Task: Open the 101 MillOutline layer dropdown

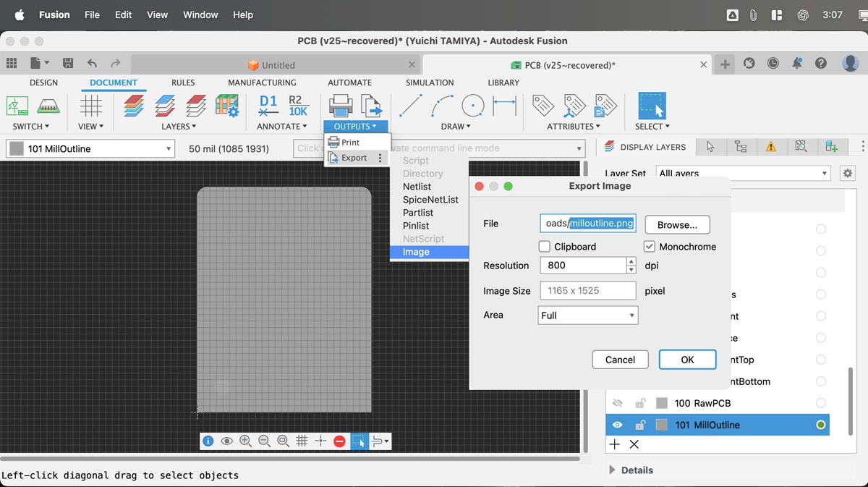Action: click(x=90, y=149)
